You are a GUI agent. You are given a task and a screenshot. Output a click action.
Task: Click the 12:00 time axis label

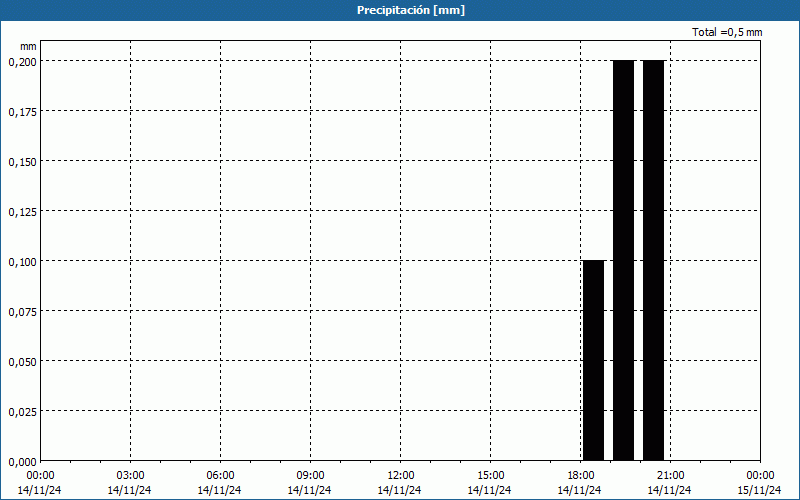point(401,476)
